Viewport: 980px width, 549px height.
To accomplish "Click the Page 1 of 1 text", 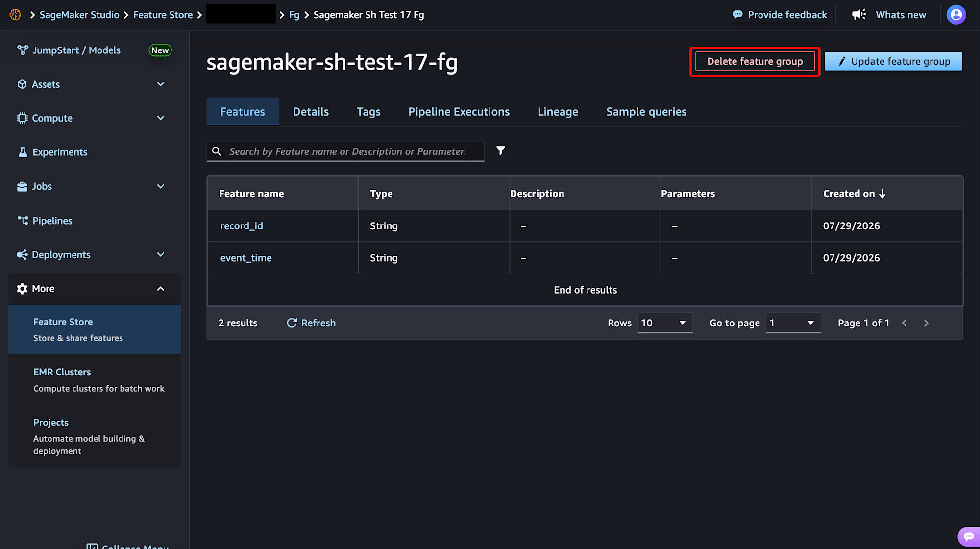I will point(863,323).
